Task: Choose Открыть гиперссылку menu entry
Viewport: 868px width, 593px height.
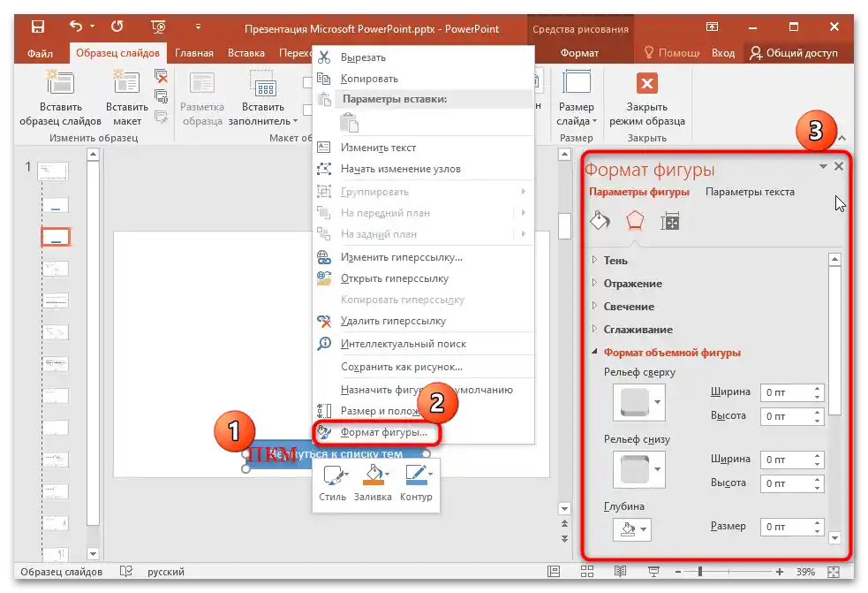Action: [424, 278]
